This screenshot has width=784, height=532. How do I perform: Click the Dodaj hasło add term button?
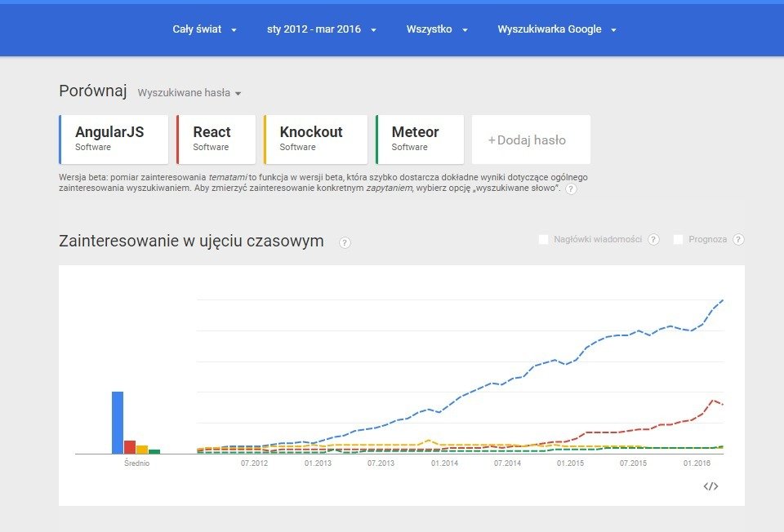tap(531, 140)
